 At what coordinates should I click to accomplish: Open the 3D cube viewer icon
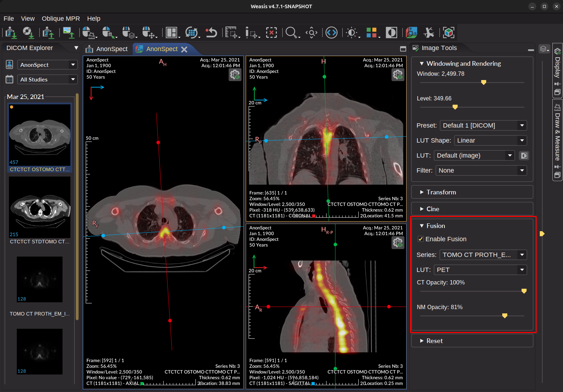(x=449, y=33)
